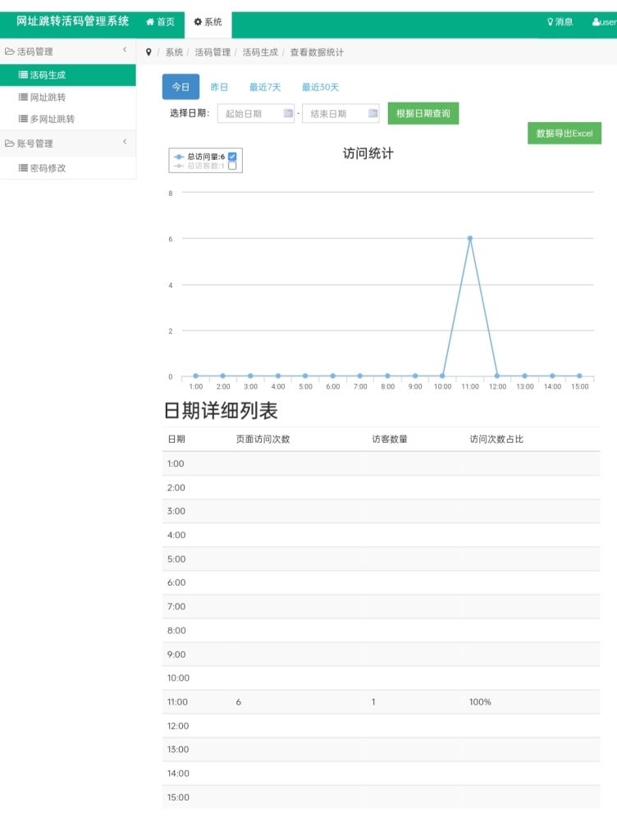Collapse the 活码管理 sidebar section arrow
The height and width of the screenshot is (840, 617).
(x=125, y=51)
